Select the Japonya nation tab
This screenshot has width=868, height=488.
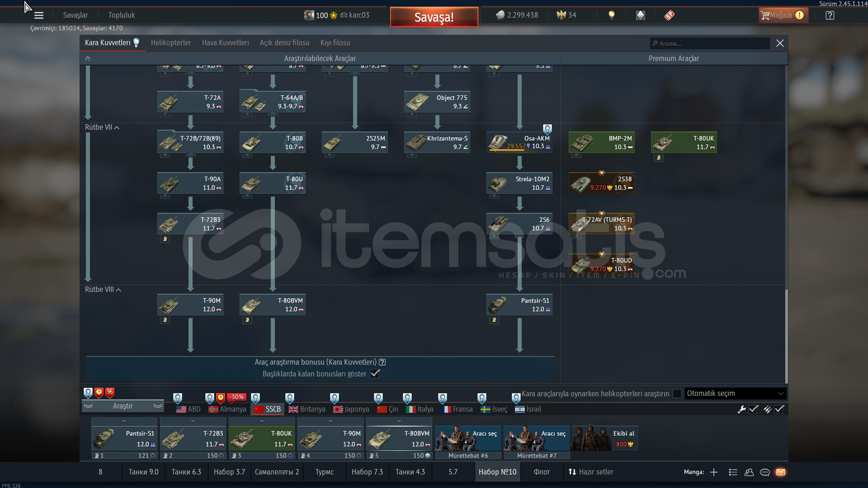pos(351,409)
